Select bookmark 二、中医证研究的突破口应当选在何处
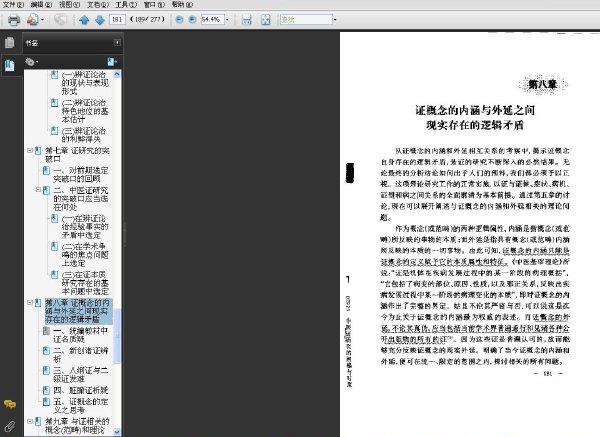The height and width of the screenshot is (437, 600). [81, 199]
